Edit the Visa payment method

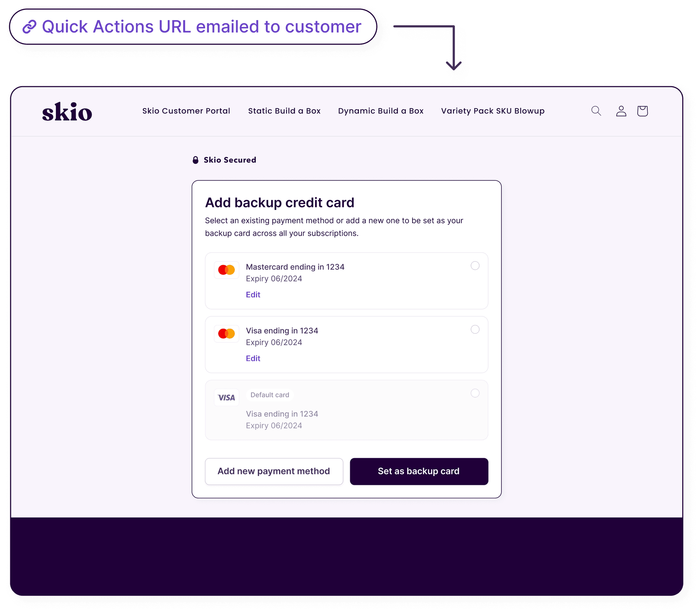point(253,358)
